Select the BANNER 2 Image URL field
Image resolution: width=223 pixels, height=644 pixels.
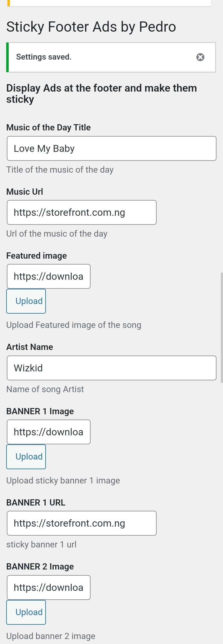click(x=49, y=587)
